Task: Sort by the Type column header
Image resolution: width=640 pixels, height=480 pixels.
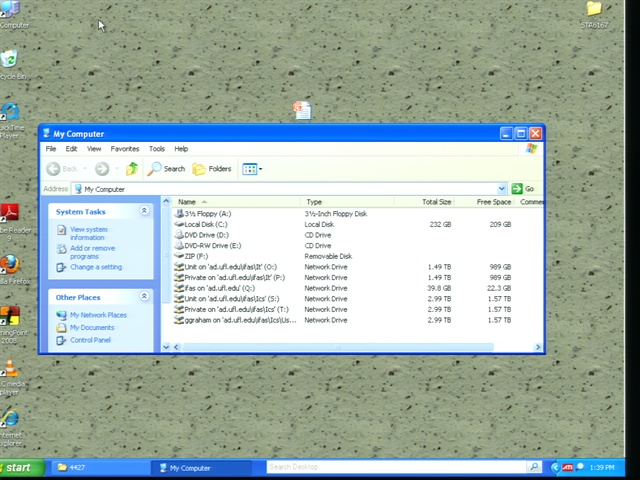Action: pos(347,202)
